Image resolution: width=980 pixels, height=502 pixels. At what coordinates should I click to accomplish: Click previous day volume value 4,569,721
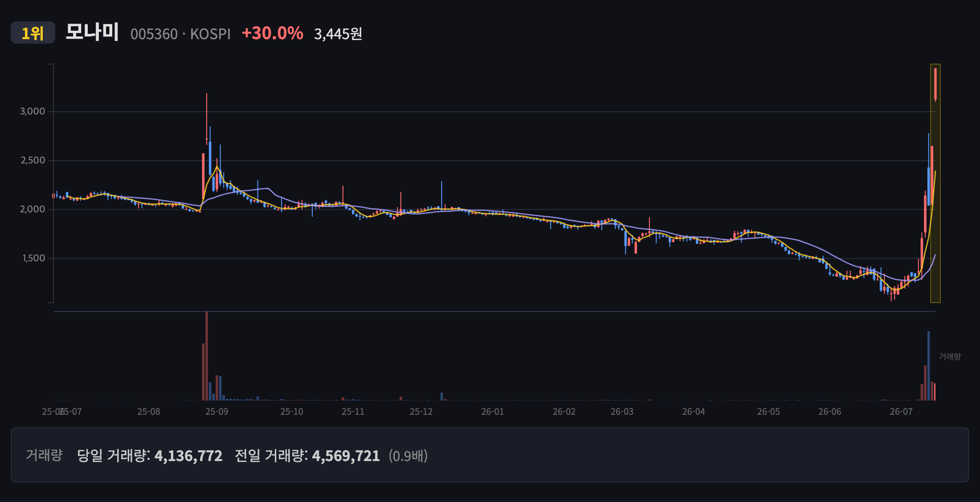coord(346,456)
